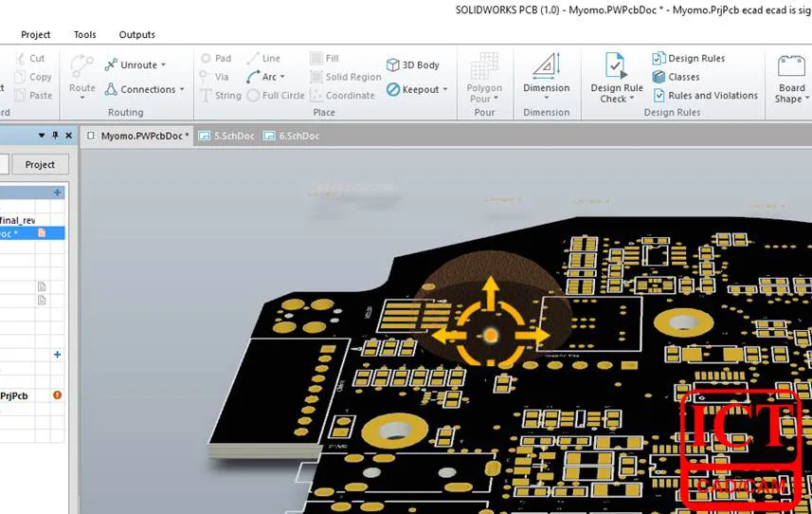Image resolution: width=812 pixels, height=514 pixels.
Task: Select the Fill tool
Action: point(324,58)
